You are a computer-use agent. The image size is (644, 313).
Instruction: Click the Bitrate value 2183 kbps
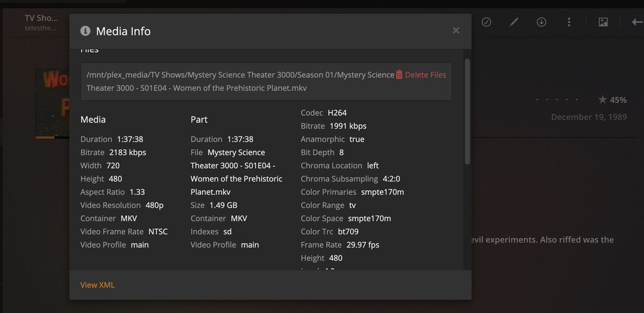[128, 152]
